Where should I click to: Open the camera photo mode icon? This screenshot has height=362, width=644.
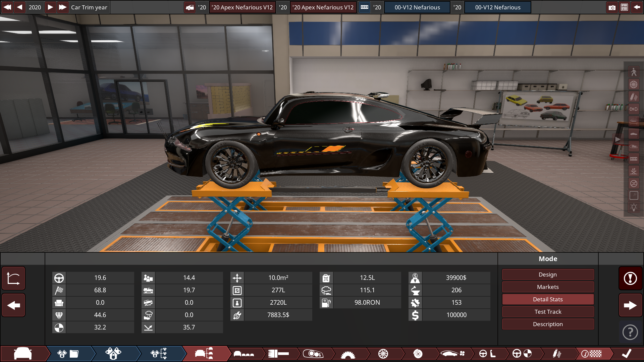coord(612,7)
